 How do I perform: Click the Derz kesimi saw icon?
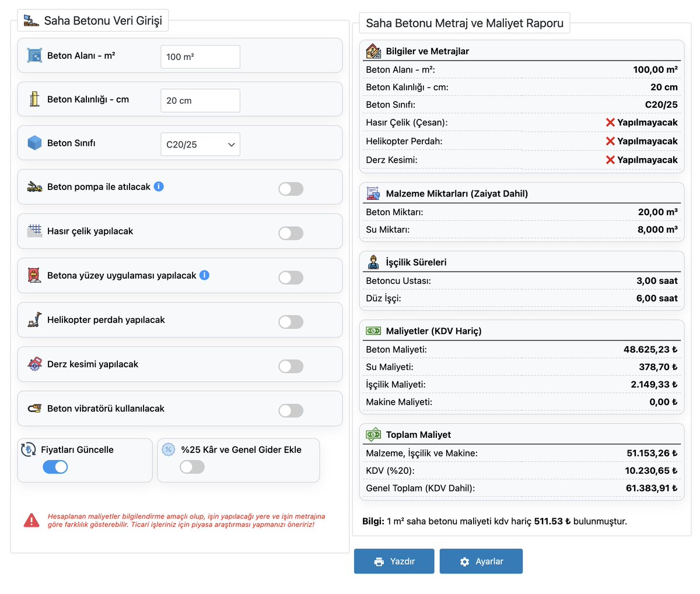point(35,364)
